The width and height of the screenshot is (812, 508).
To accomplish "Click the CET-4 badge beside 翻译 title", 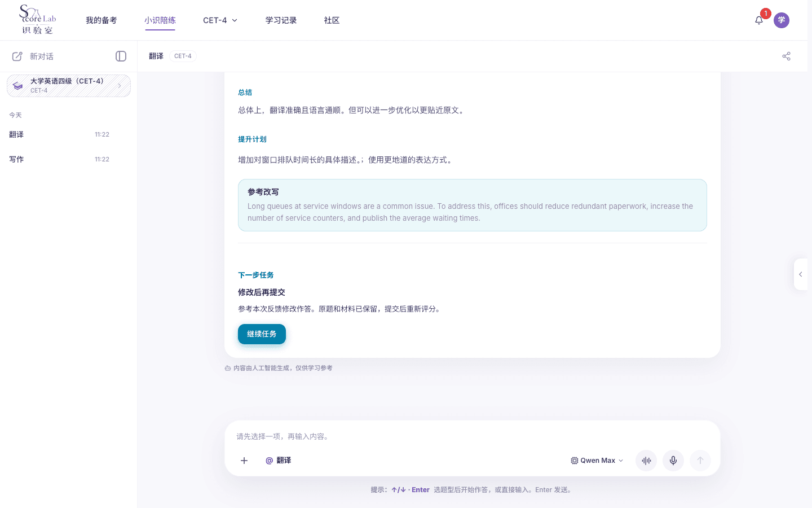I will click(x=183, y=56).
